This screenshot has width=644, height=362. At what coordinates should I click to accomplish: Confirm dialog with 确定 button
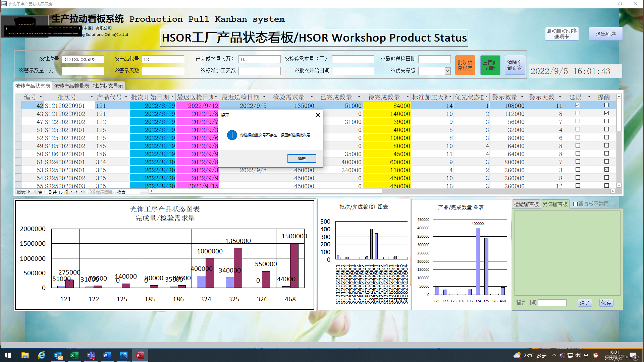click(302, 159)
